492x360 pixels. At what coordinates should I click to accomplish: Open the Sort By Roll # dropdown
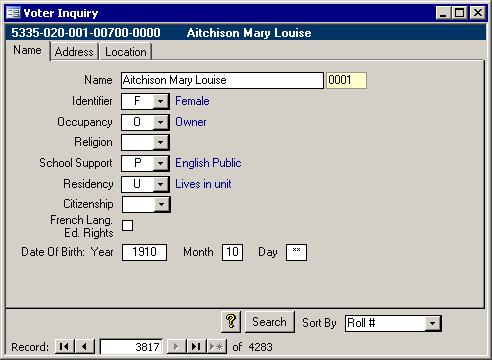pos(433,323)
